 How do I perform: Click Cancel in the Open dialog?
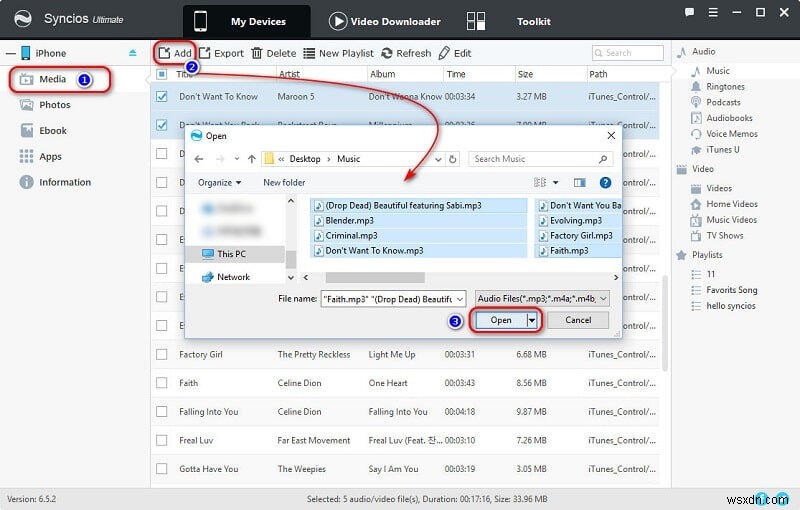[578, 320]
